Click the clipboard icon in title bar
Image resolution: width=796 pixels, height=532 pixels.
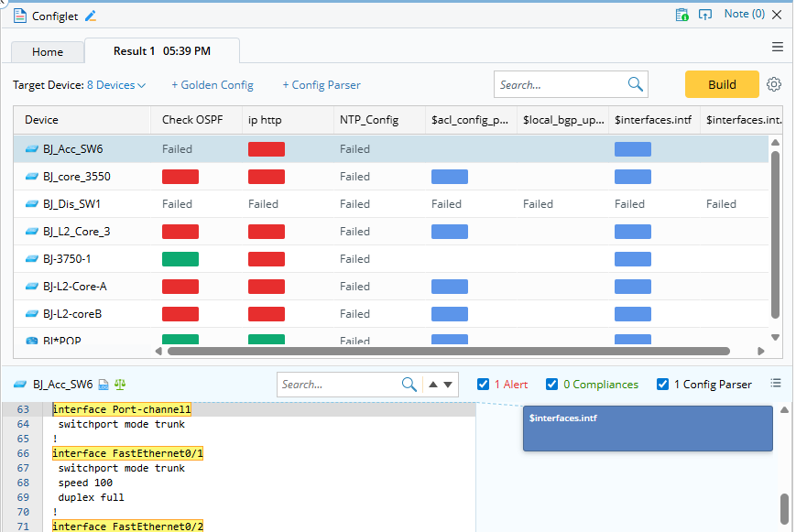[682, 15]
